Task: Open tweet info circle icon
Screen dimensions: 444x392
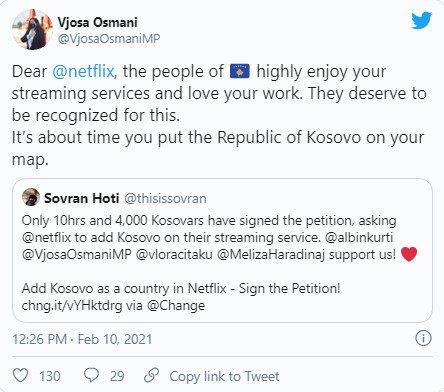Action: click(423, 338)
